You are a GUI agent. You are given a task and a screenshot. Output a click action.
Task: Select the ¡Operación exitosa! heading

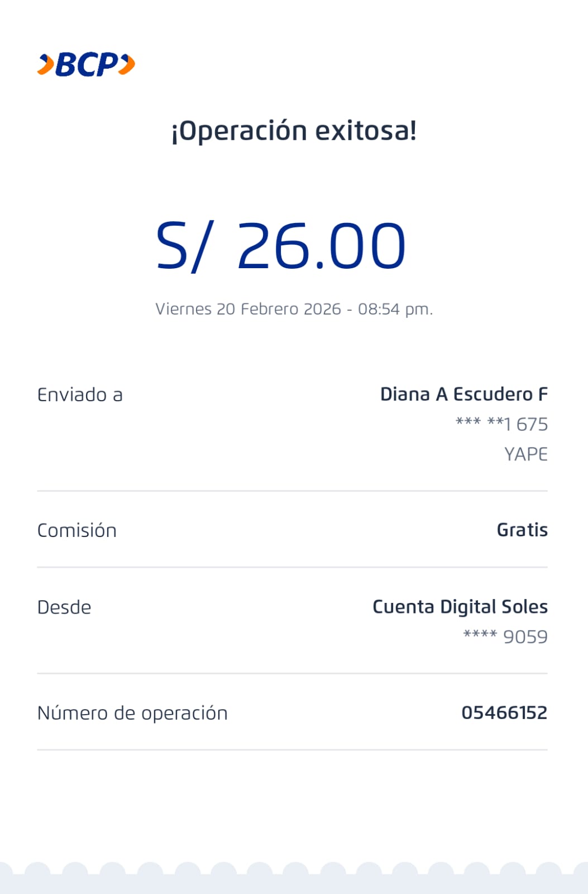click(x=294, y=131)
